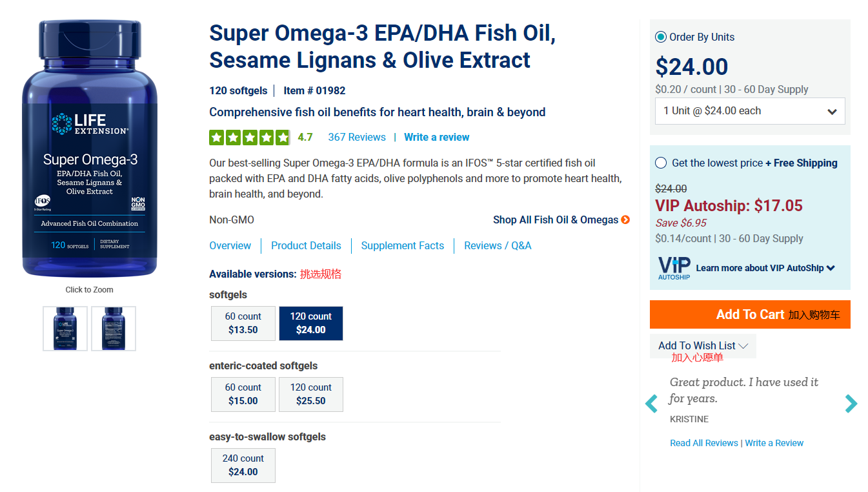Click the main product bottle image

[x=90, y=149]
